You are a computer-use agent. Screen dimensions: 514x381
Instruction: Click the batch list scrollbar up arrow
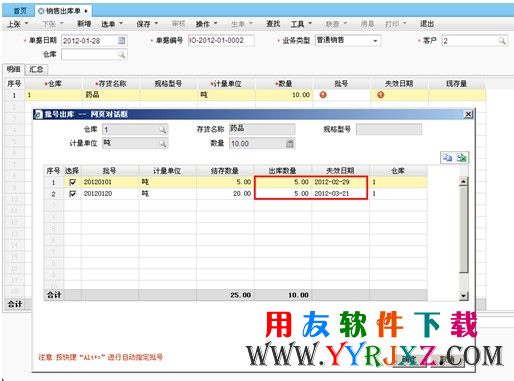463,181
